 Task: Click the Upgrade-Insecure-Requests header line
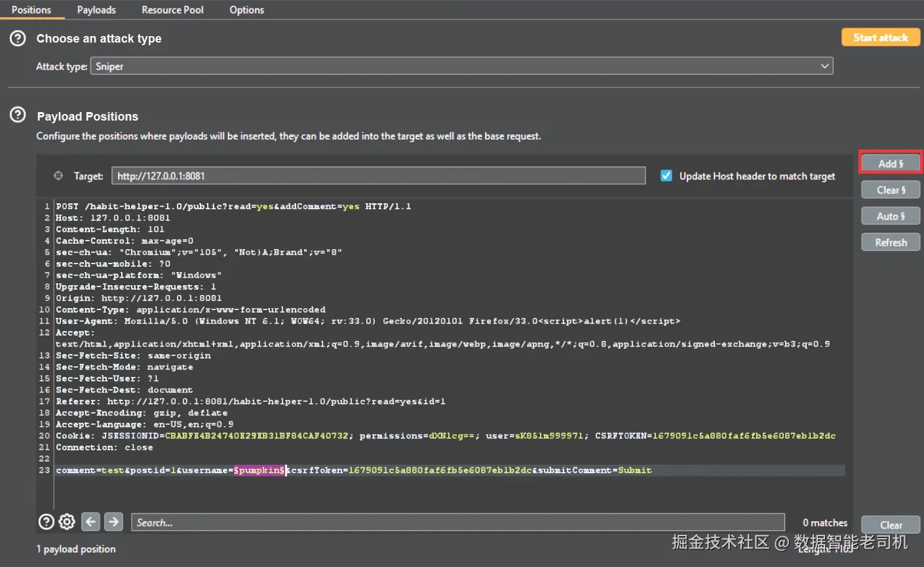point(136,286)
